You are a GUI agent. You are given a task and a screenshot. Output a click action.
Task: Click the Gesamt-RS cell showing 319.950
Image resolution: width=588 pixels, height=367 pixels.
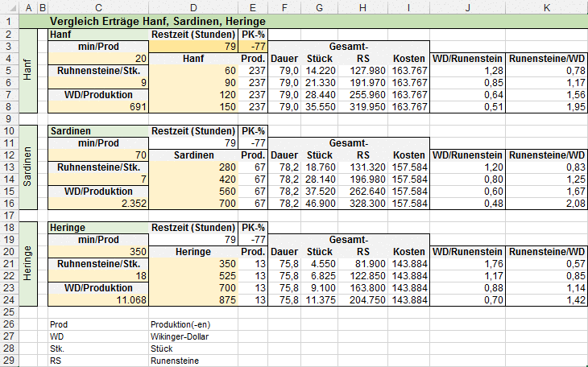[363, 107]
